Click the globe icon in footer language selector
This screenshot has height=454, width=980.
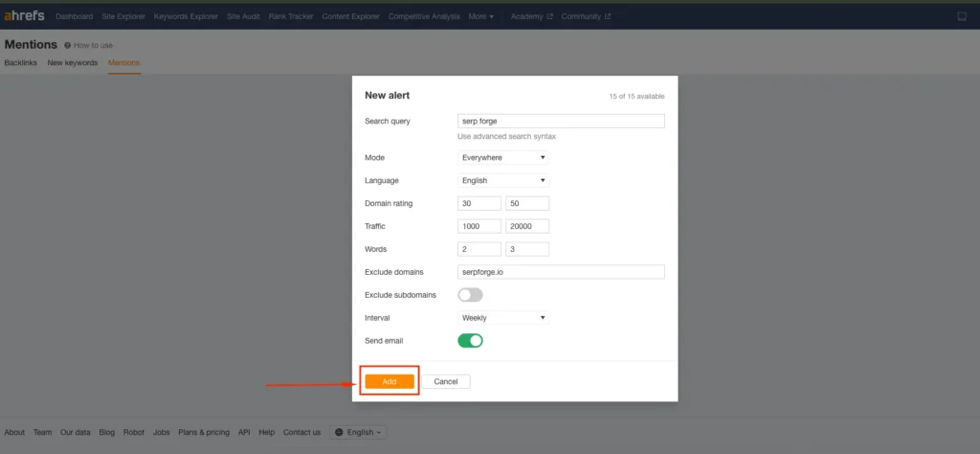click(340, 432)
